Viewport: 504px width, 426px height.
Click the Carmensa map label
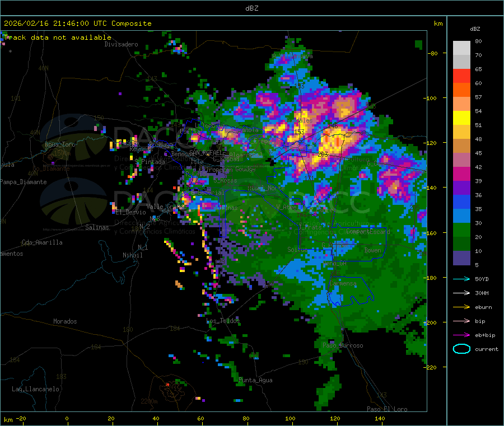pos(343,283)
